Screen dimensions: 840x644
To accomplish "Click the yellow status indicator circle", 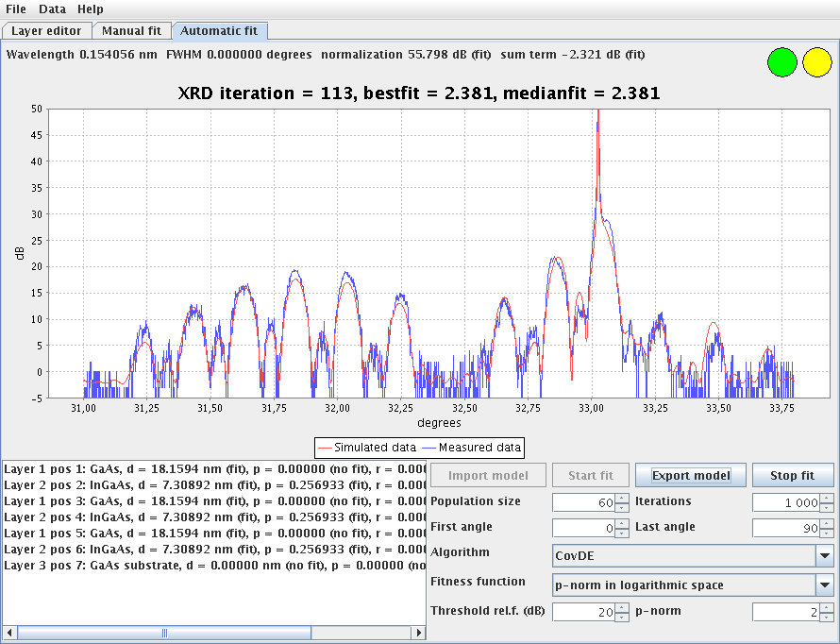I will 816,63.
